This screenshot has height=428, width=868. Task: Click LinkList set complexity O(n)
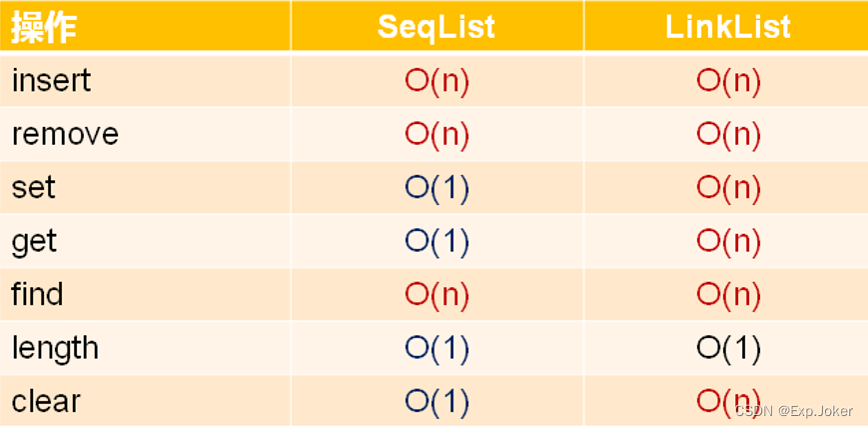728,188
